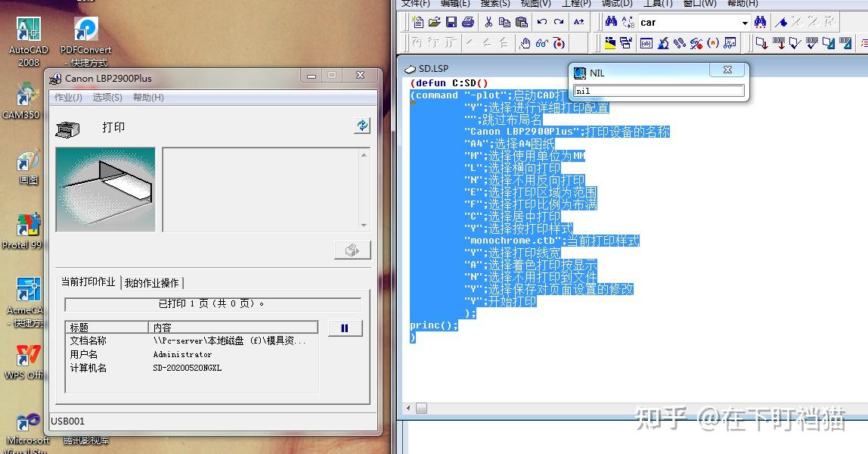Image resolution: width=868 pixels, height=454 pixels.
Task: Load the active edit window
Action: point(761,43)
